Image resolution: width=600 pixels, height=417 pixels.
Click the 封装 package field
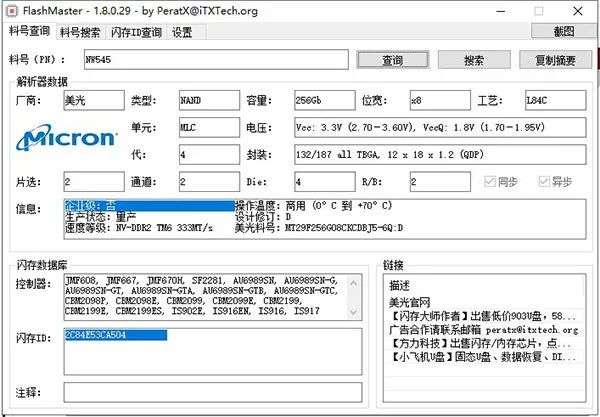[x=440, y=155]
